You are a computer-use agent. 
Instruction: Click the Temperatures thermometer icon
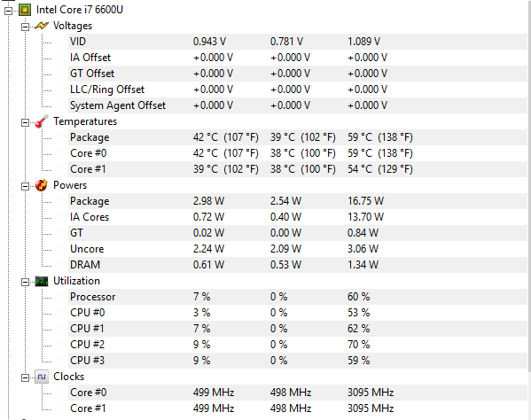tap(42, 121)
